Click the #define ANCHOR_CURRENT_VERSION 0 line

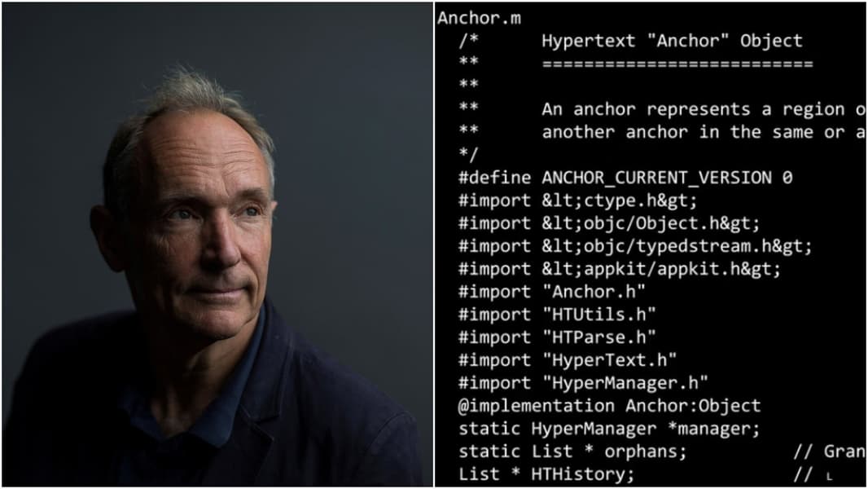pos(625,178)
